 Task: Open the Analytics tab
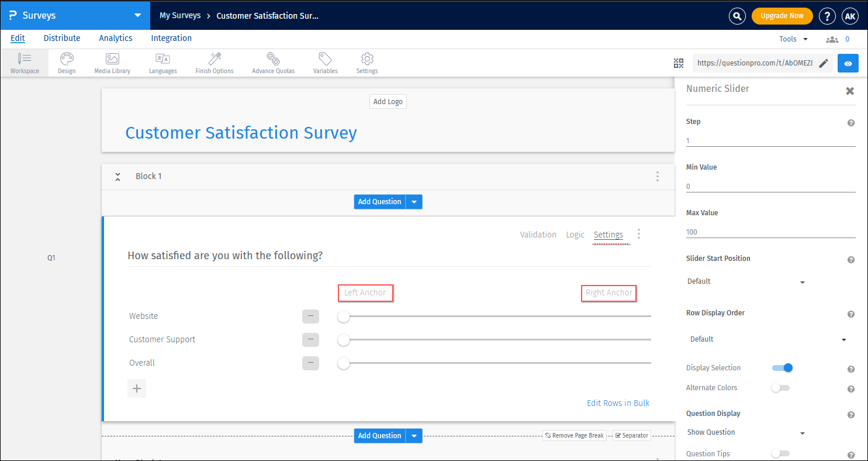115,38
